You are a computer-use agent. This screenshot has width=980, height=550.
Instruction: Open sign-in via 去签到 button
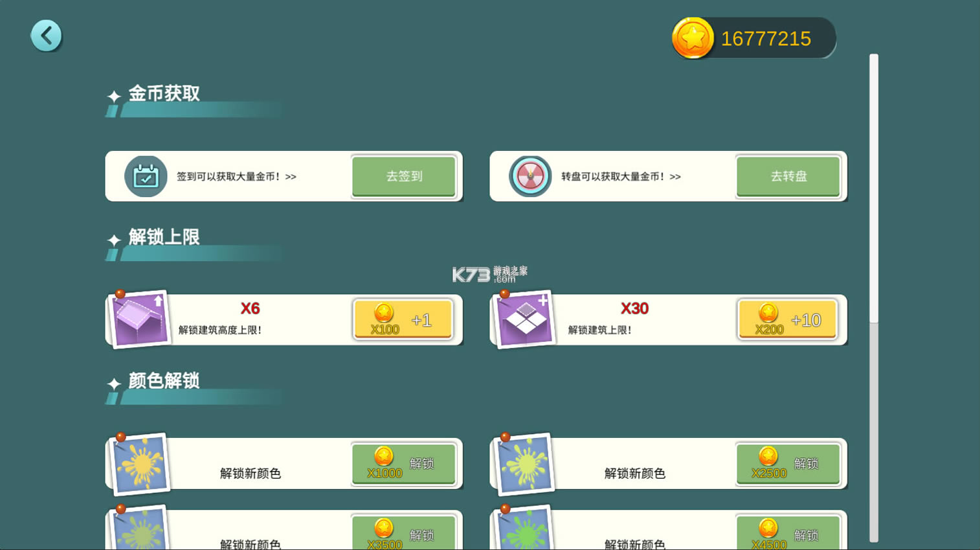(x=404, y=176)
